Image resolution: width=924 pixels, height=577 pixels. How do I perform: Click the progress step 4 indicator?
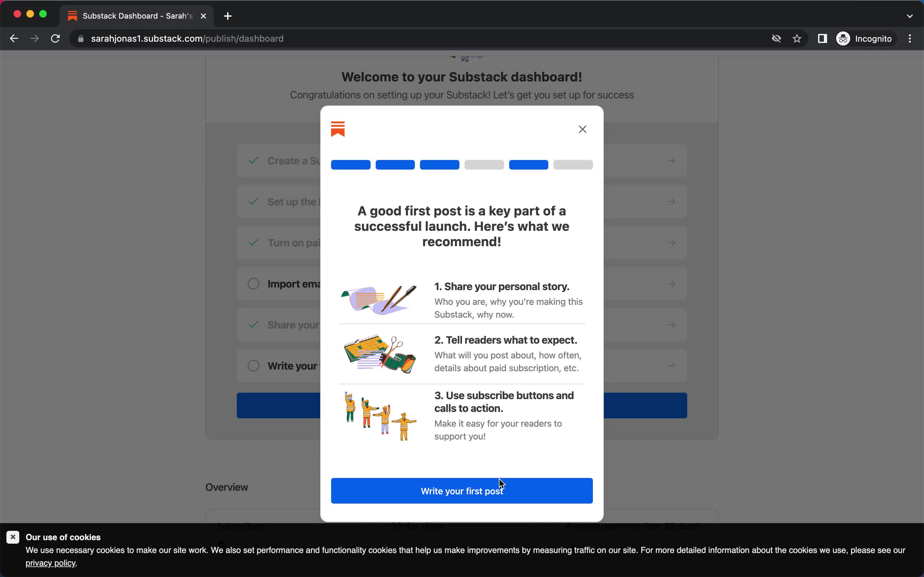pos(484,164)
